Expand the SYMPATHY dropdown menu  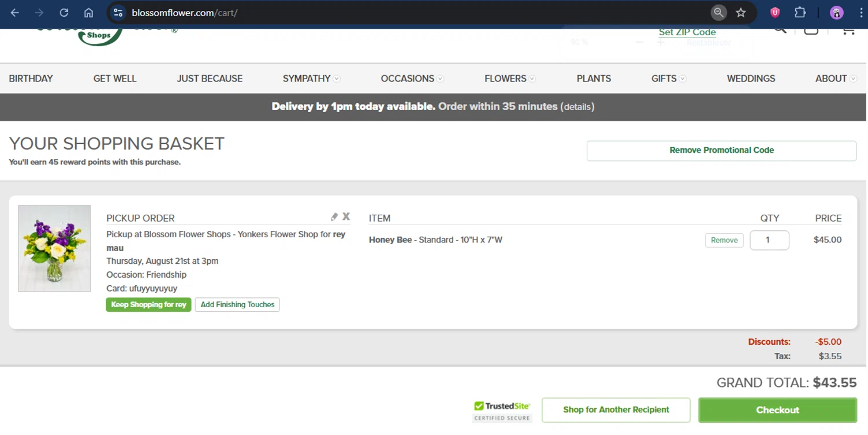click(311, 78)
